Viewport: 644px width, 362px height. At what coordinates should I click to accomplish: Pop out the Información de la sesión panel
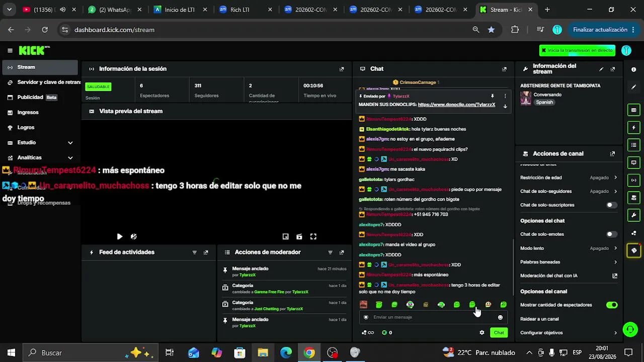coord(342,69)
